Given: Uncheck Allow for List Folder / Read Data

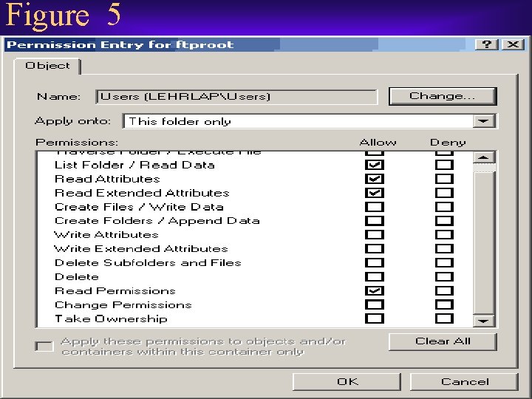Looking at the screenshot, I should coord(375,165).
